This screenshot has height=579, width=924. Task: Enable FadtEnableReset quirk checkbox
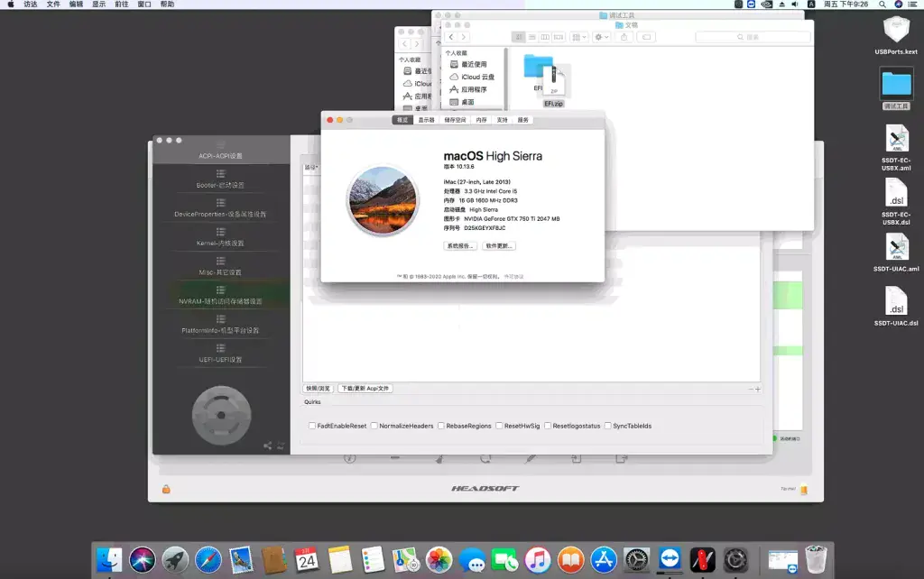(312, 426)
